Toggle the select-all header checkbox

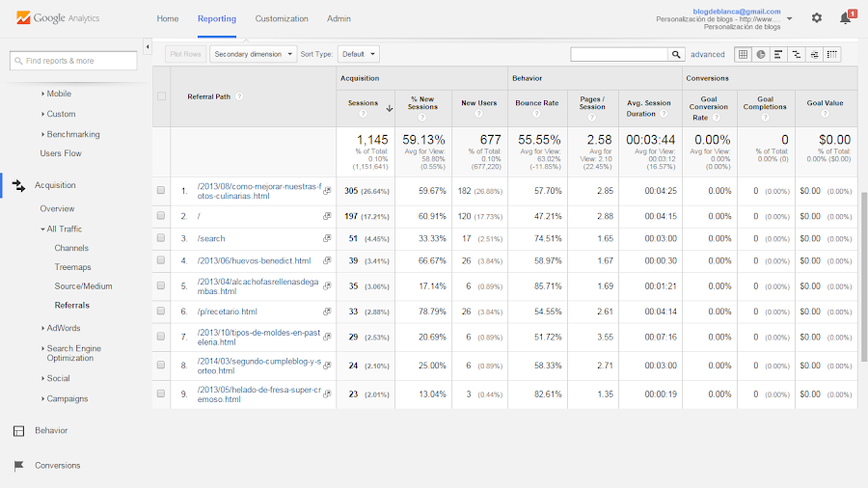tap(161, 96)
